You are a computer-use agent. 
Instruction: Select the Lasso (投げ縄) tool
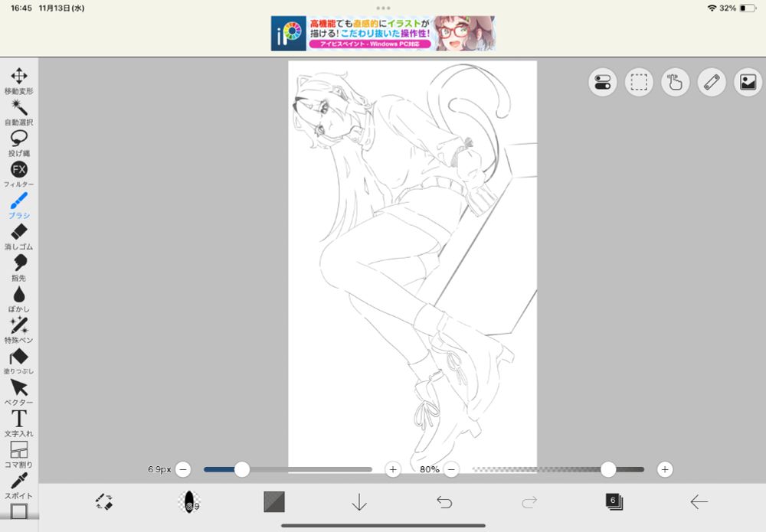click(x=19, y=143)
